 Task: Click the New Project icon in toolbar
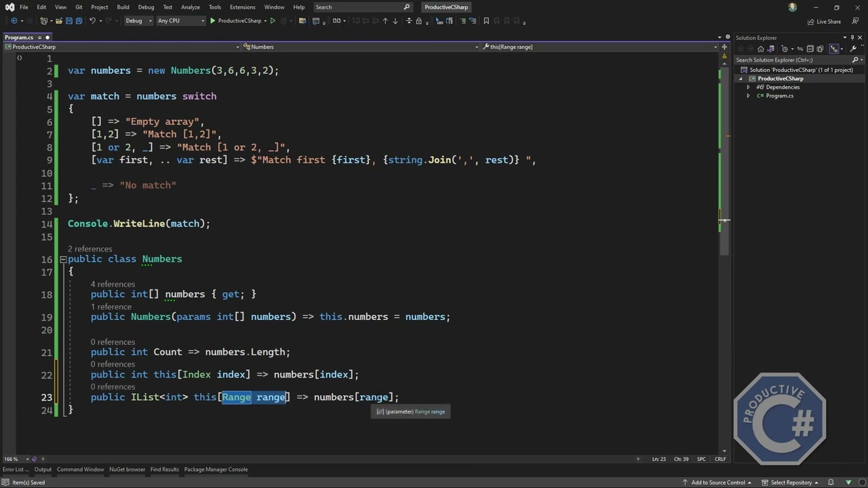coord(43,20)
